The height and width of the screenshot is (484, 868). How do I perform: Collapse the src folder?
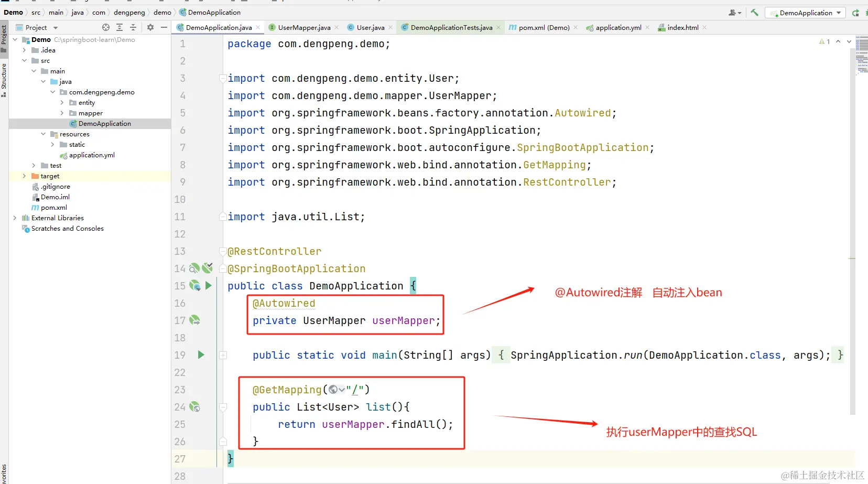pos(24,61)
